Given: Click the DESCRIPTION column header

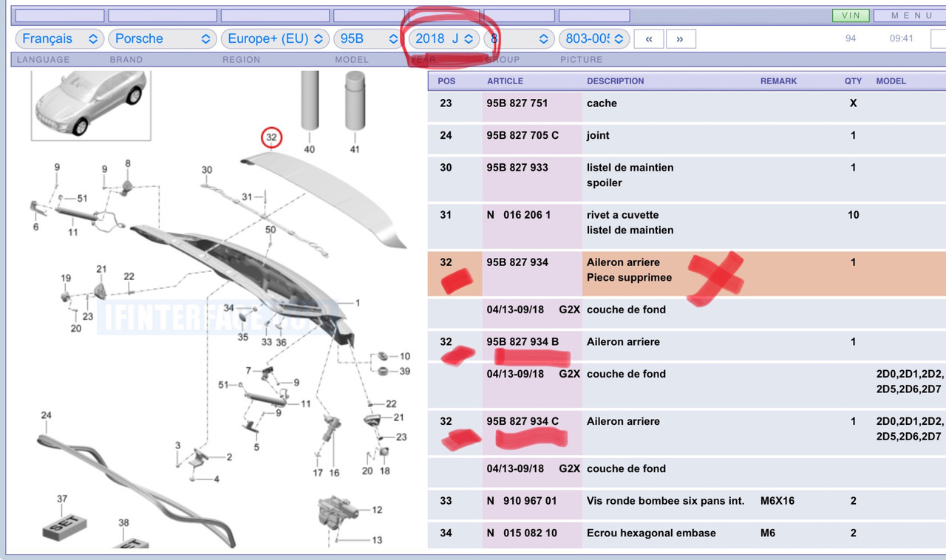Looking at the screenshot, I should (x=616, y=81).
